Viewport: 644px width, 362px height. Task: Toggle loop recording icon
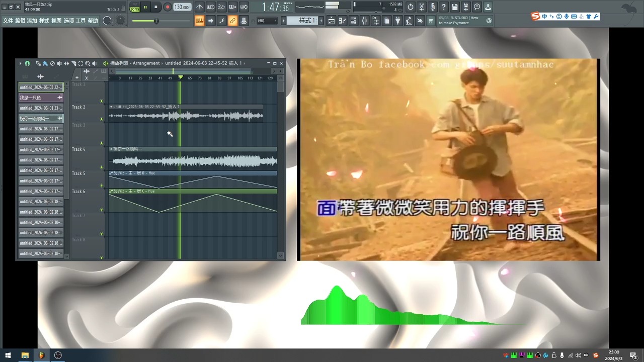coord(244,7)
